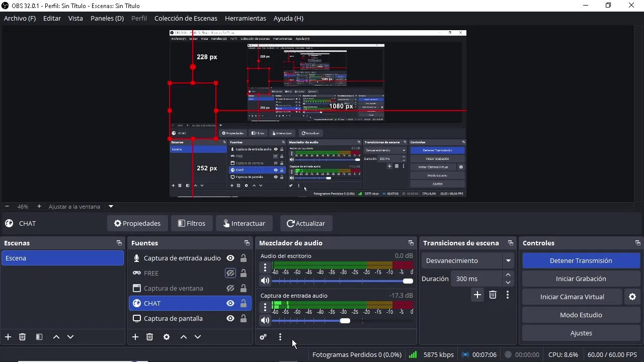The width and height of the screenshot is (644, 362).
Task: Open audio mixer options menu at bottom
Action: (x=280, y=337)
